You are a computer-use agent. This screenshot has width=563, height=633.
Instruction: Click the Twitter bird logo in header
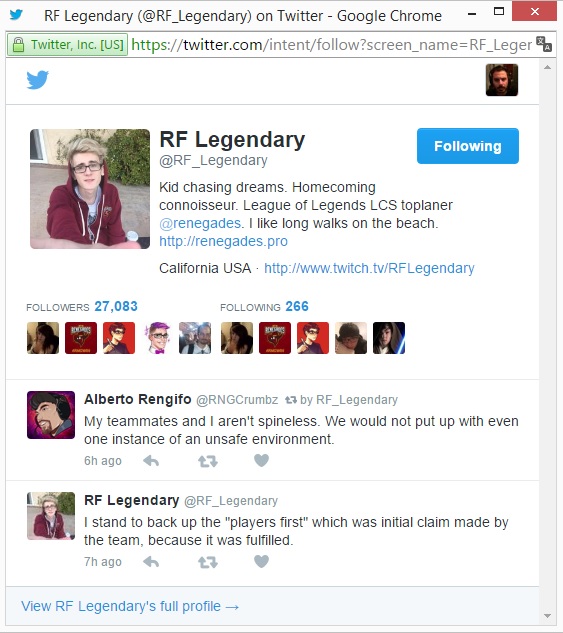tap(38, 80)
